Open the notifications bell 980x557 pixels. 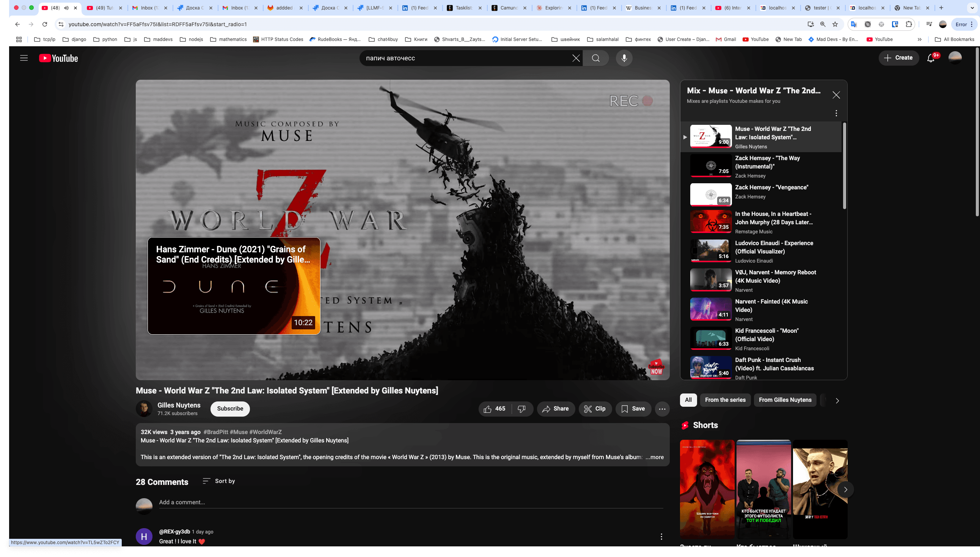[930, 58]
